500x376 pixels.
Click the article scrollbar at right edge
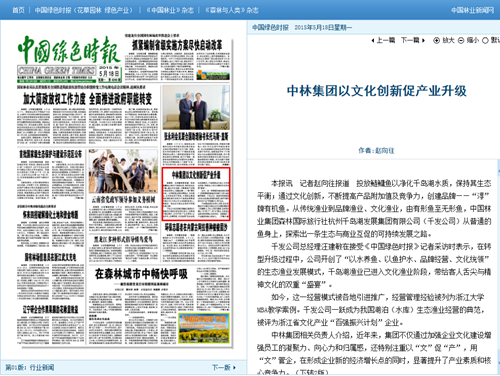(x=498, y=267)
